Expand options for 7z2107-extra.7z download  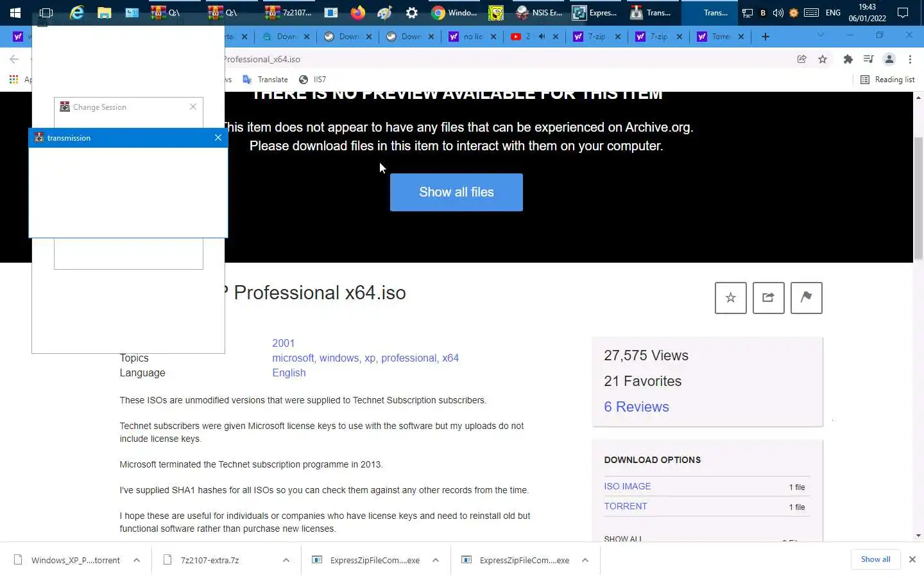point(286,560)
